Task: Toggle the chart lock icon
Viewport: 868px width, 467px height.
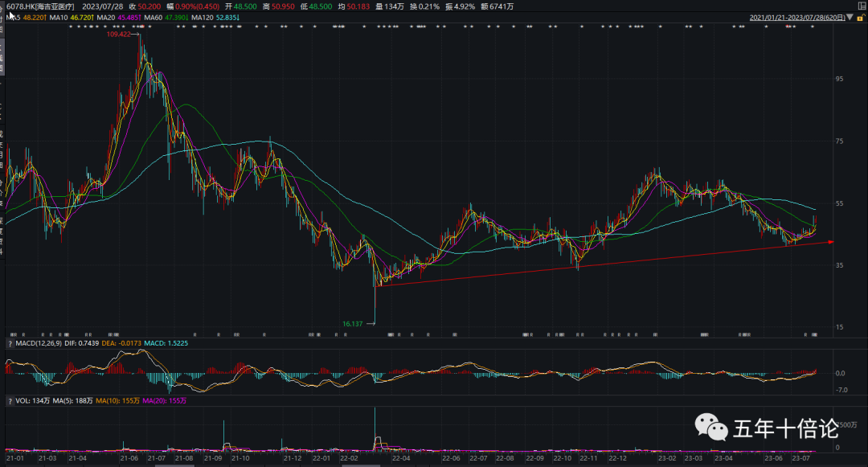Action: 860,18
